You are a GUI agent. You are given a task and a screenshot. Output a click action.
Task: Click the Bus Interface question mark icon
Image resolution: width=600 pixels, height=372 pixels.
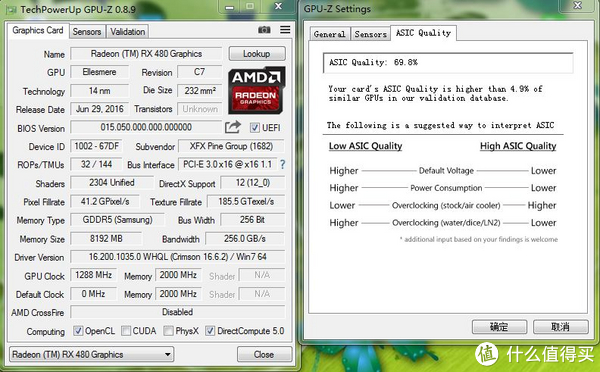click(x=282, y=165)
